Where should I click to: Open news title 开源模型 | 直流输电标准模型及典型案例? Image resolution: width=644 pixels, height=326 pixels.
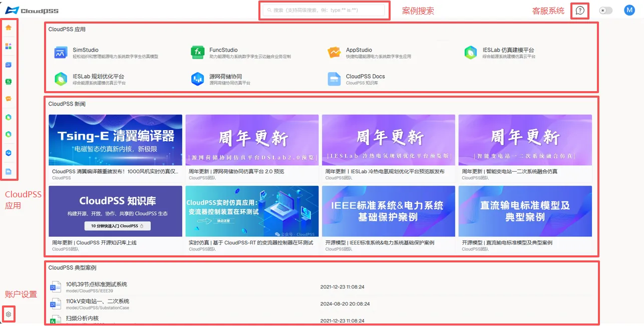coord(507,243)
